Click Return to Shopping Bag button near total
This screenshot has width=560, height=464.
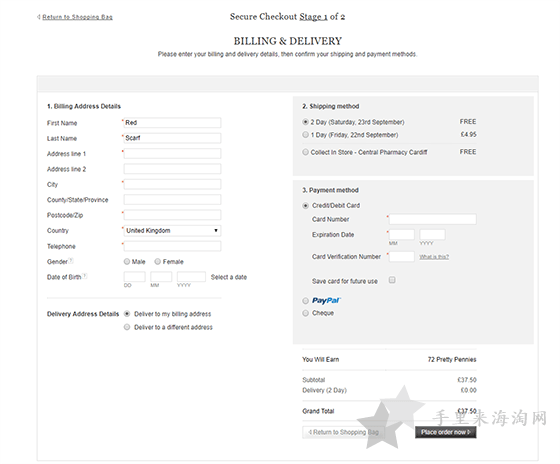(x=343, y=432)
